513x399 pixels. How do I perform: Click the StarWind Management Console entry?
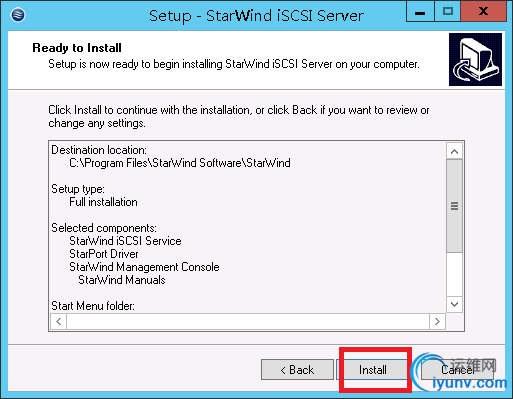144,267
